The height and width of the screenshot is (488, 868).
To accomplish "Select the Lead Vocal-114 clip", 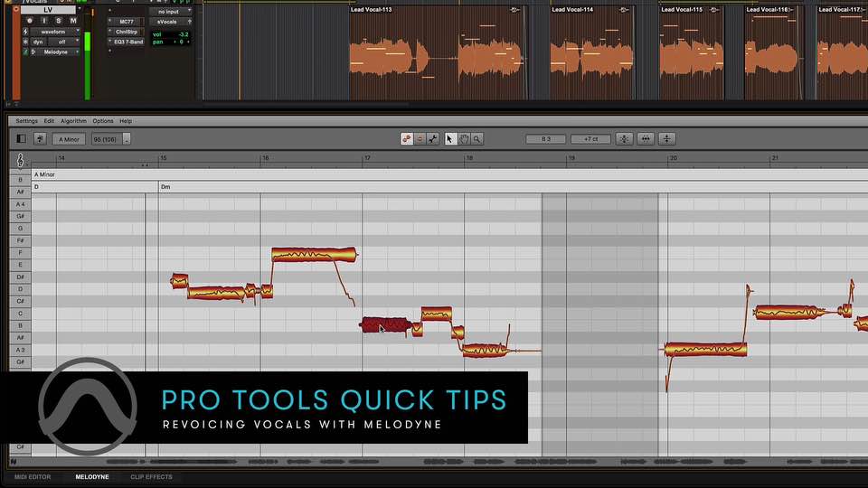I will pyautogui.click(x=591, y=52).
